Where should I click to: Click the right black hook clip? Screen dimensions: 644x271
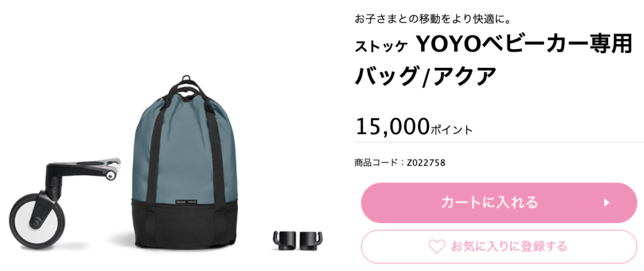pyautogui.click(x=313, y=240)
